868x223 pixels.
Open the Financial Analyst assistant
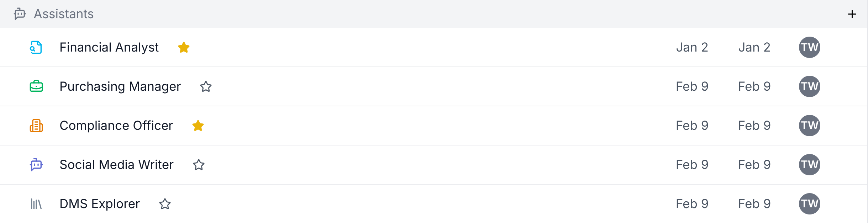coord(109,47)
